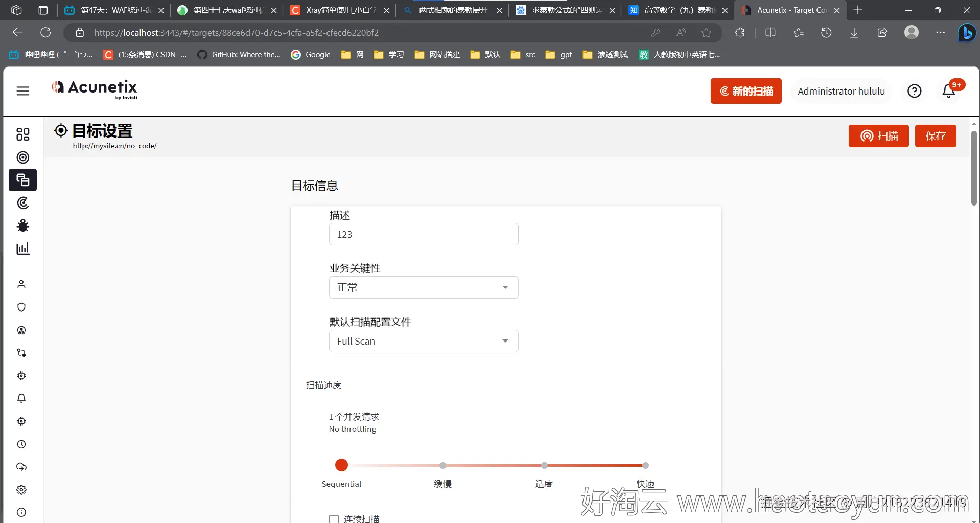Enable the 连续扫描 checkbox
The image size is (980, 523).
334,518
